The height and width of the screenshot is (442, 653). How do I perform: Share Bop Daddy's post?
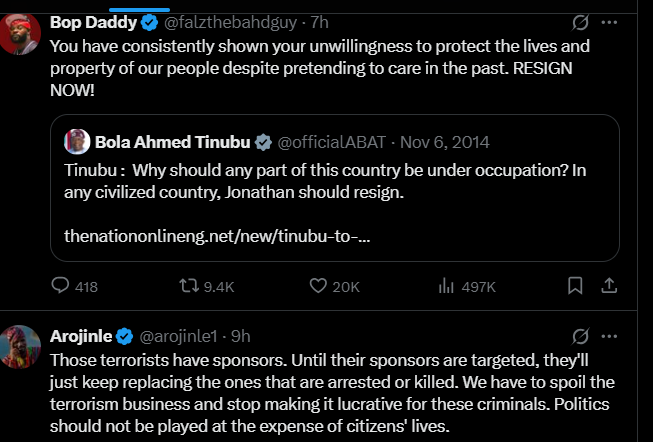click(x=607, y=287)
